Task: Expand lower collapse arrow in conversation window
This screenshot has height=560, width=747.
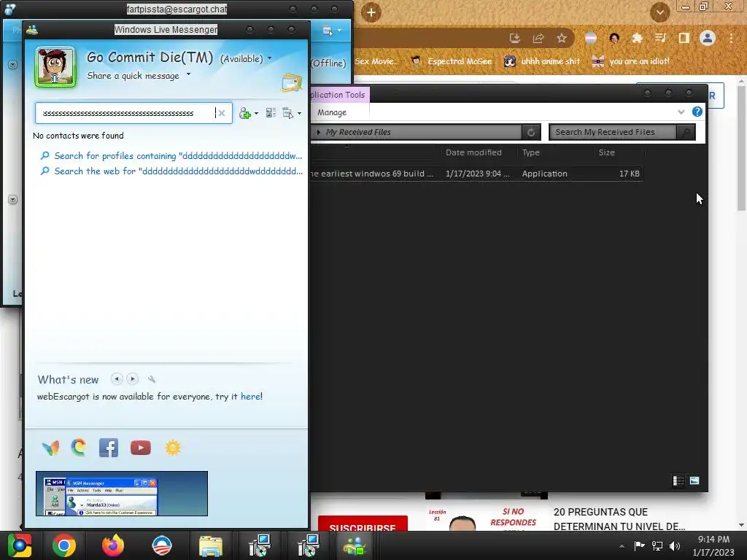Action: point(13,200)
